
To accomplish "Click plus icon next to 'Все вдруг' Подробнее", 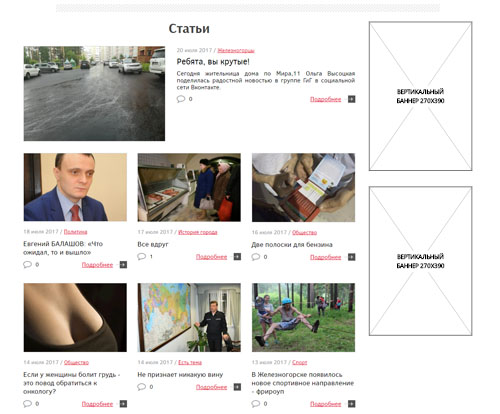I will click(237, 257).
